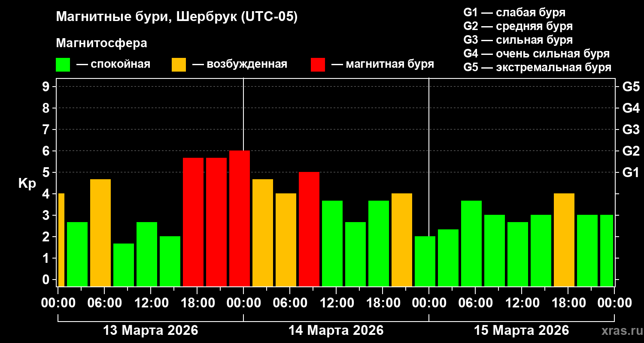Click the 'G4 — очень сильная буря' legend line
The width and height of the screenshot is (644, 343).
[x=536, y=54]
